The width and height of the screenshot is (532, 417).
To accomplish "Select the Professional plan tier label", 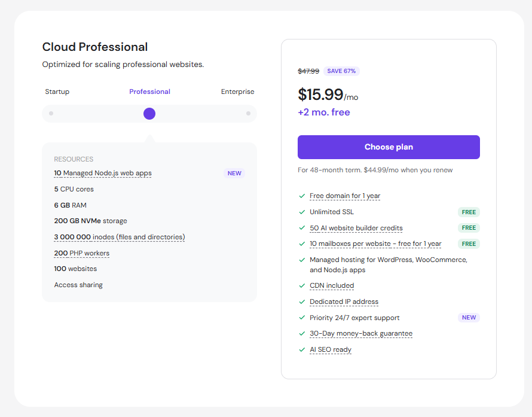I will click(149, 92).
